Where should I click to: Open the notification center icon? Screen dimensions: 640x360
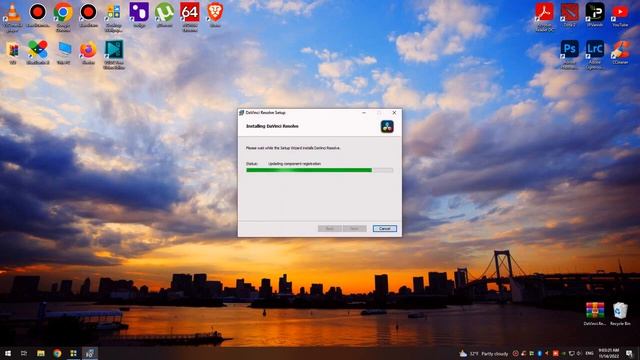click(x=629, y=353)
